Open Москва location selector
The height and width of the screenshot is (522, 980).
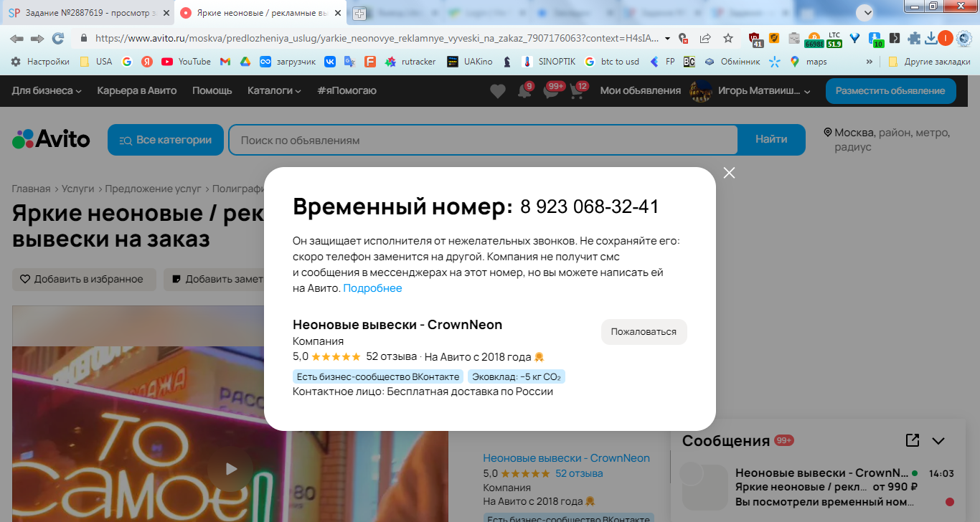coord(887,140)
